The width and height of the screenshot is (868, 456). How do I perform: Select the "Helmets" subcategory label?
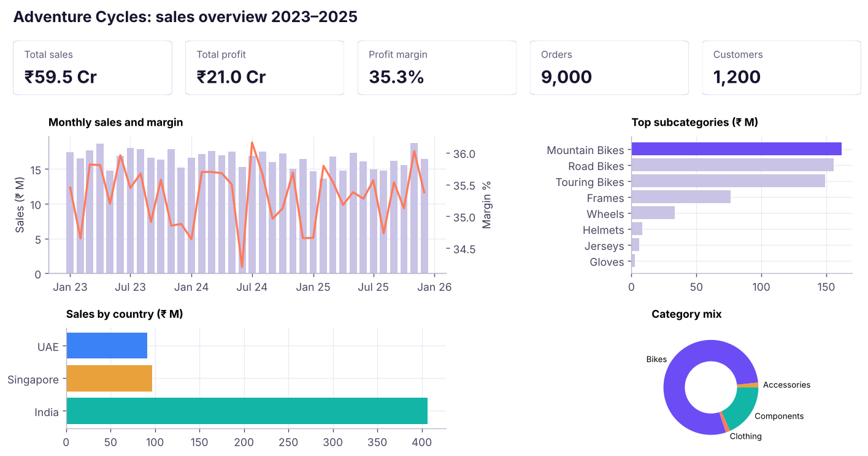(603, 230)
